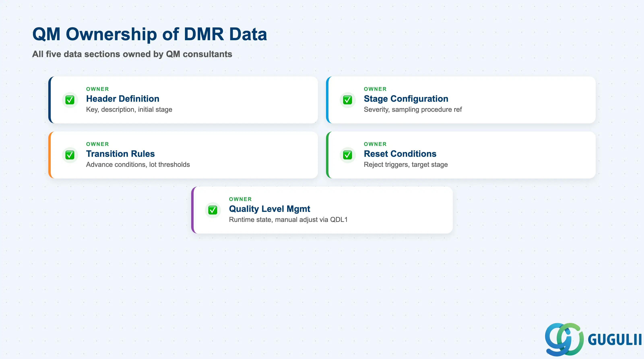Click 'Key, description, initial stage' text

[x=129, y=110]
